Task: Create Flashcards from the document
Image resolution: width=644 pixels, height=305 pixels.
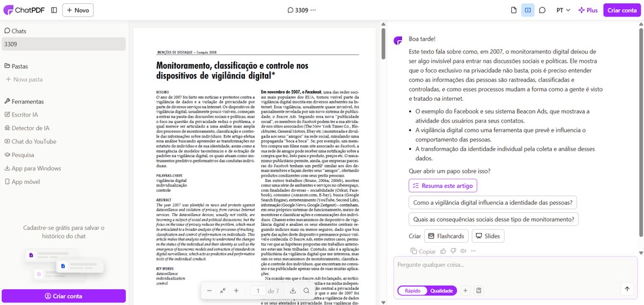Action: click(x=446, y=236)
